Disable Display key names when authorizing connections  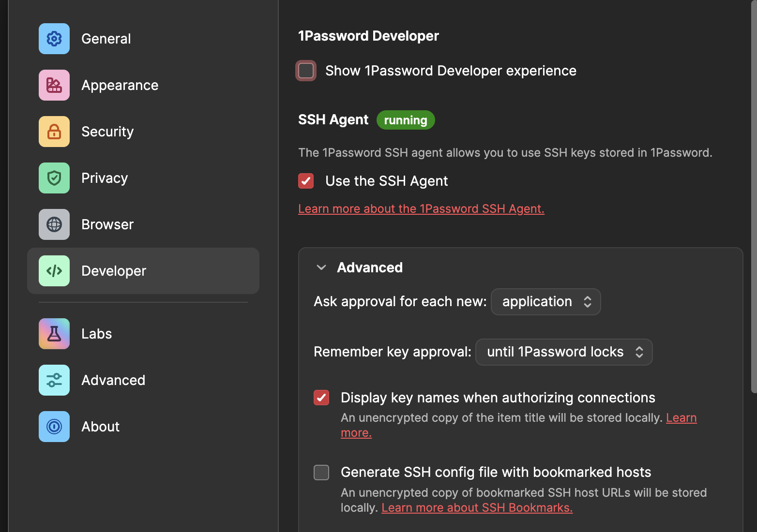coord(321,398)
